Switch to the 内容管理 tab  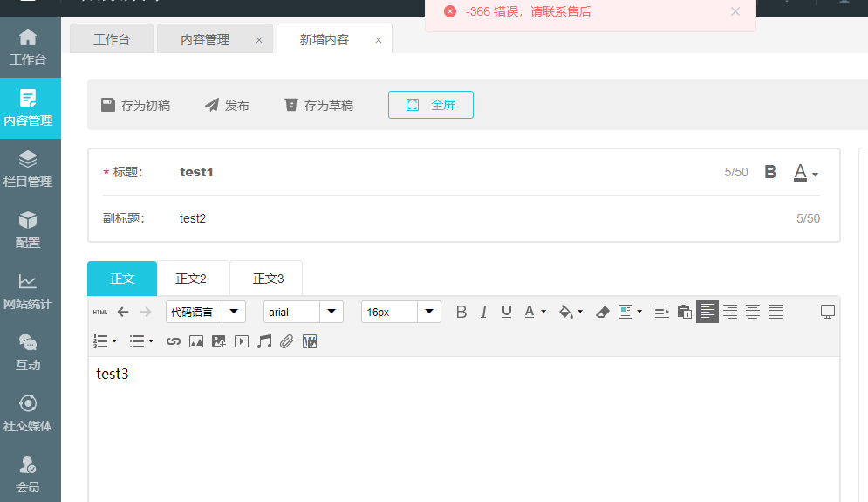[205, 39]
